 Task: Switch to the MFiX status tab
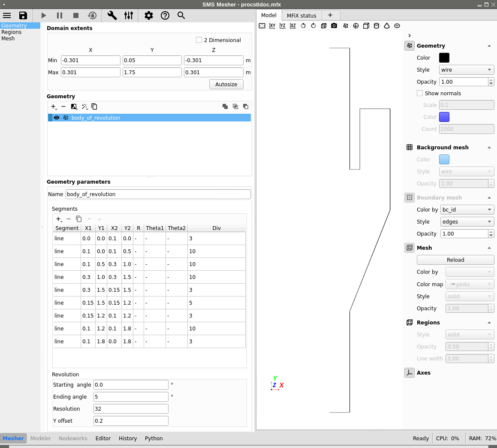tap(301, 15)
